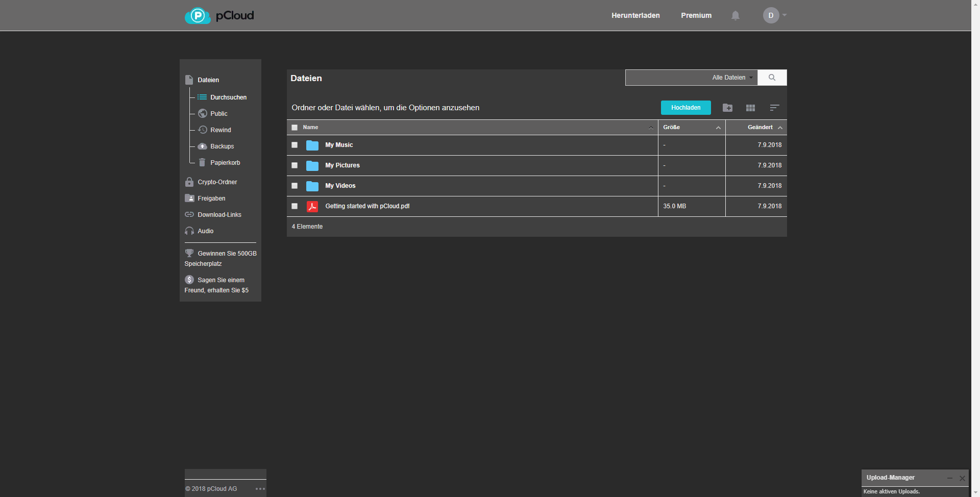Open Public globe icon in sidebar
Screen dimensions: 980x497
pyautogui.click(x=203, y=113)
